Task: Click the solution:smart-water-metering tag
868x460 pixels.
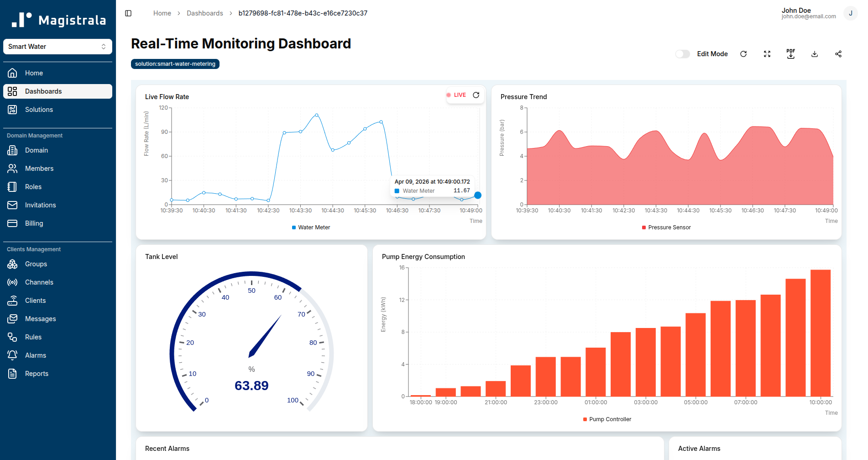Action: pos(175,63)
